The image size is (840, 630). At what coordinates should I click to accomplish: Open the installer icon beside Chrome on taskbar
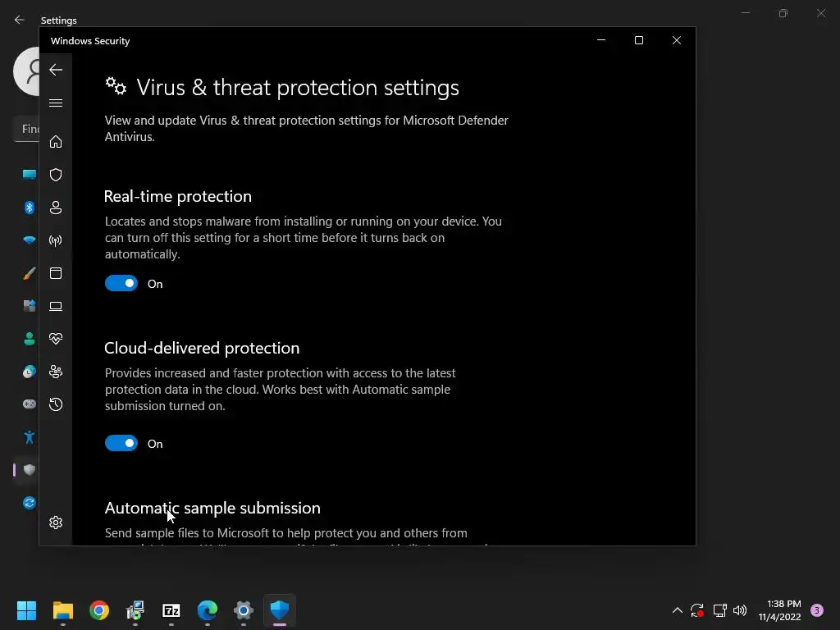coord(135,610)
